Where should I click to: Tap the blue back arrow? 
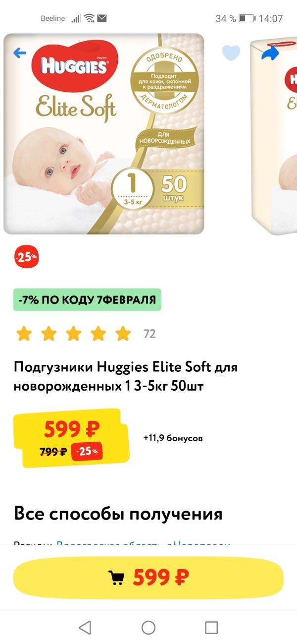click(19, 53)
